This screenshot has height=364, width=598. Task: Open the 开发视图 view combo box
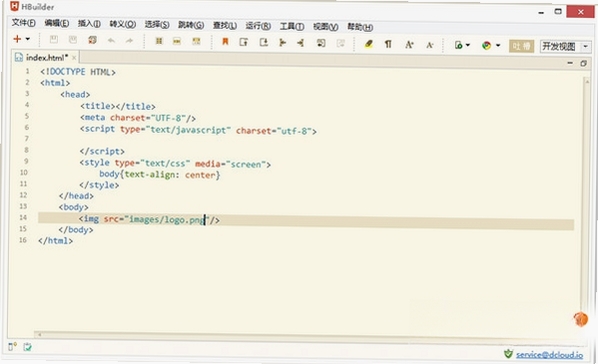[566, 47]
